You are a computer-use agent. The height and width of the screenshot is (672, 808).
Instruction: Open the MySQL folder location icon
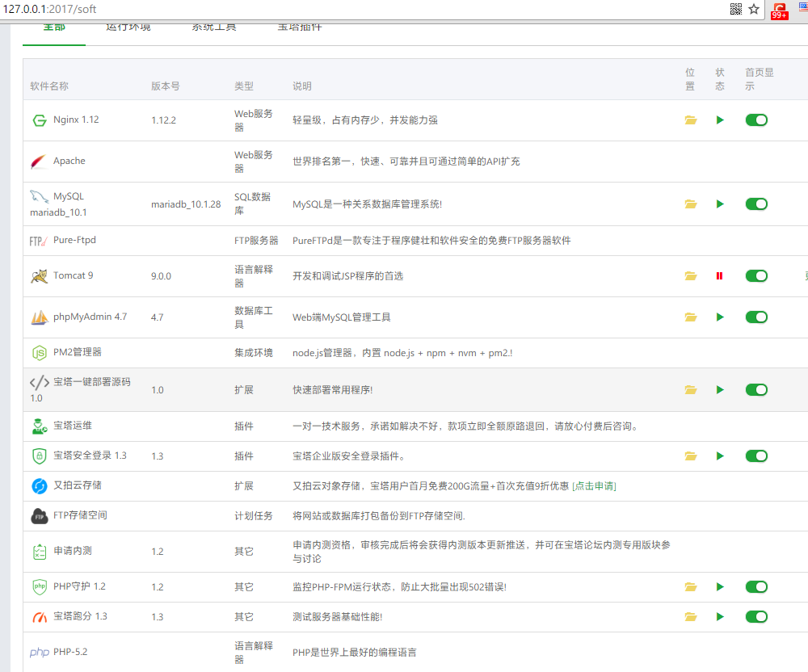[690, 204]
